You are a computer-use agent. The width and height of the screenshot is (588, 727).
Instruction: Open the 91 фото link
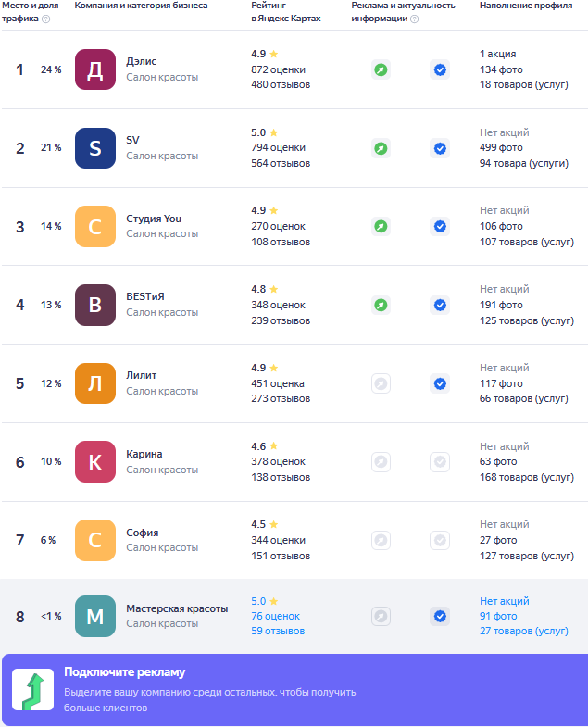point(498,616)
